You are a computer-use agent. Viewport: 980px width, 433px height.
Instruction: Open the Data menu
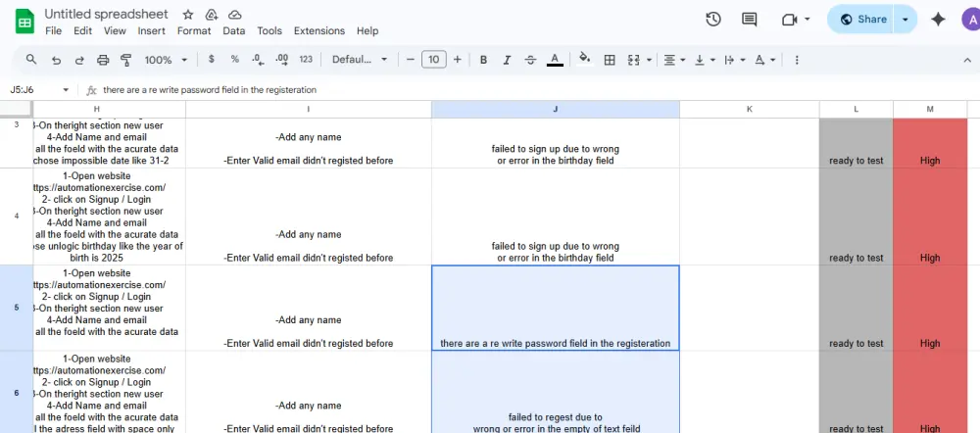(x=234, y=30)
